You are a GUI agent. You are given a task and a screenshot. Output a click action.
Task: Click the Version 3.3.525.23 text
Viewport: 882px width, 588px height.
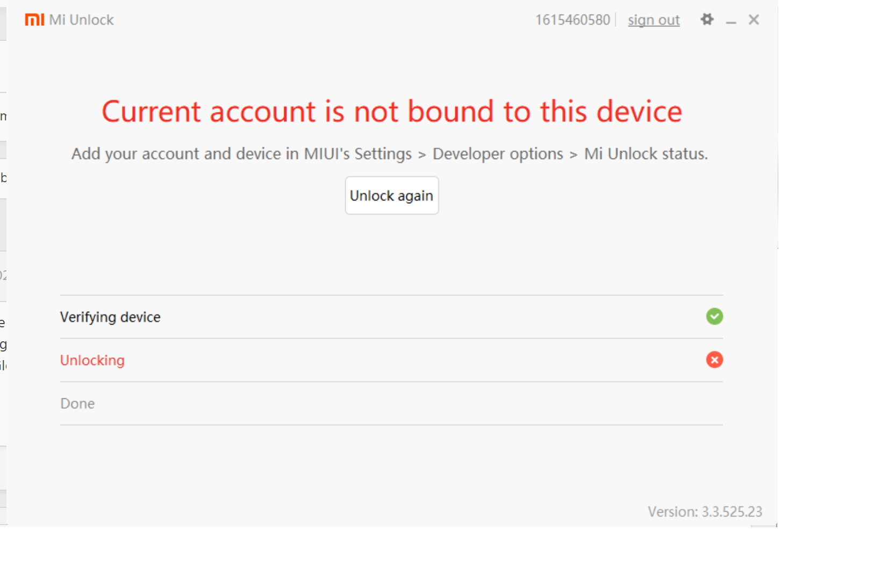[x=705, y=512]
